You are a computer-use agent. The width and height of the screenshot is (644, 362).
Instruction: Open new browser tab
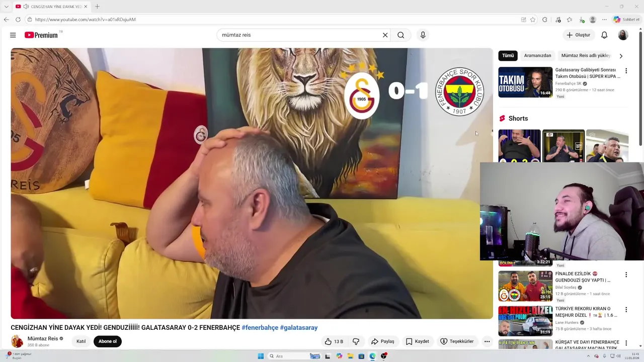pyautogui.click(x=97, y=7)
